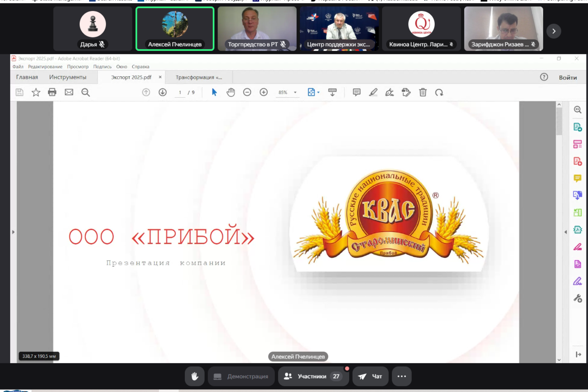Click the page number input field
This screenshot has height=392, width=588.
pos(180,92)
